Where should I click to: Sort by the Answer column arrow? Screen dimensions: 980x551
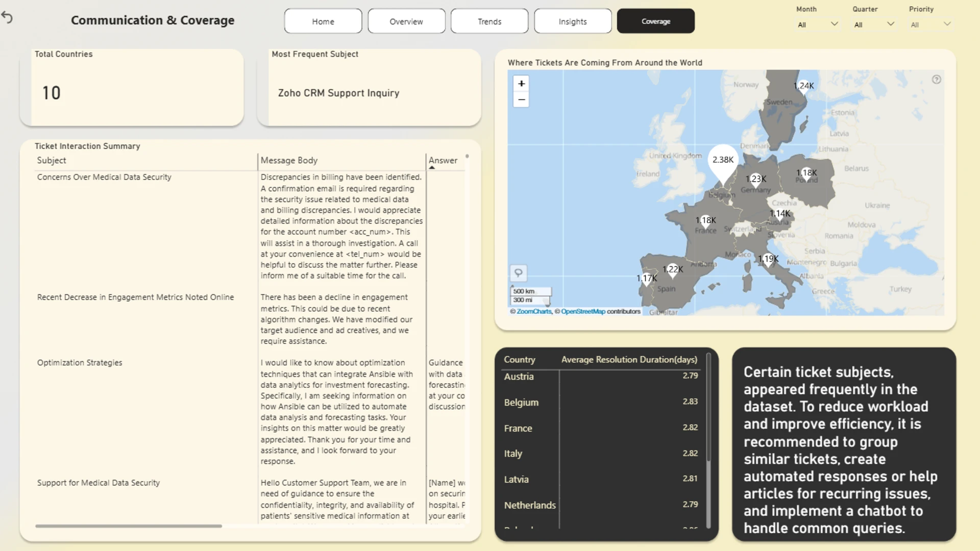pos(432,167)
